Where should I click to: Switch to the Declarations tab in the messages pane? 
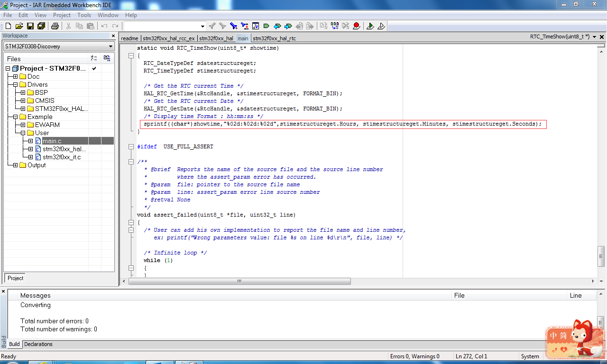click(x=38, y=344)
